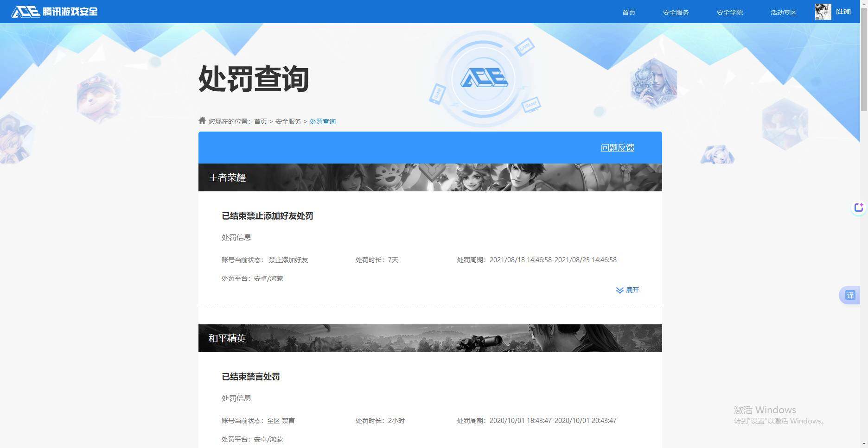Open 处罚查询 in the breadcrumb trail
This screenshot has height=448, width=868.
click(x=323, y=121)
